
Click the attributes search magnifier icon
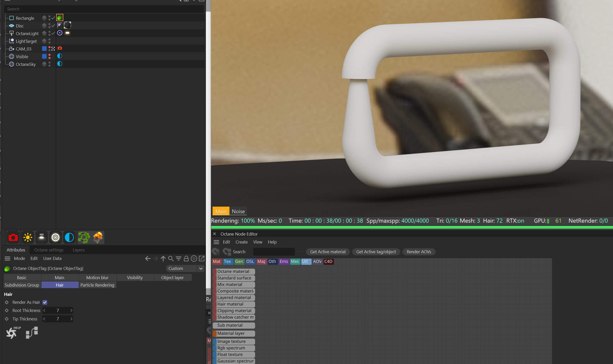(x=170, y=258)
